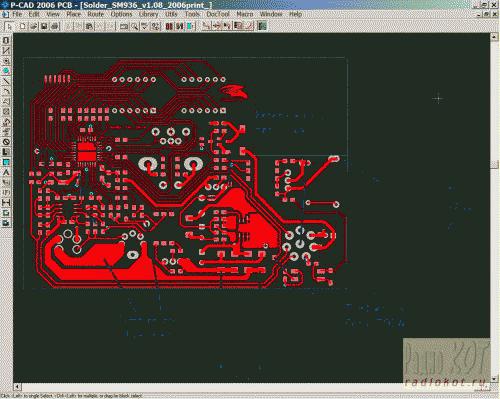Select the Place Line tool
Image resolution: width=500 pixels, height=399 pixels.
(6, 81)
